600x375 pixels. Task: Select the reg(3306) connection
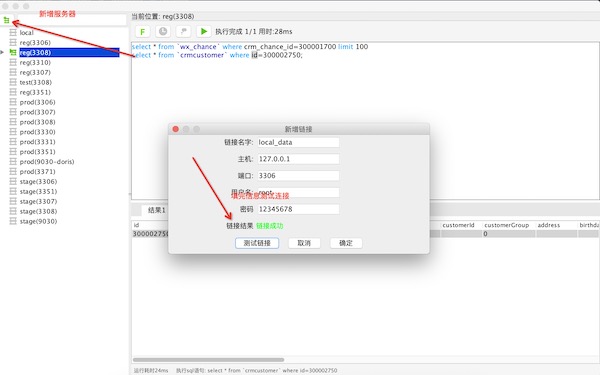pos(35,42)
